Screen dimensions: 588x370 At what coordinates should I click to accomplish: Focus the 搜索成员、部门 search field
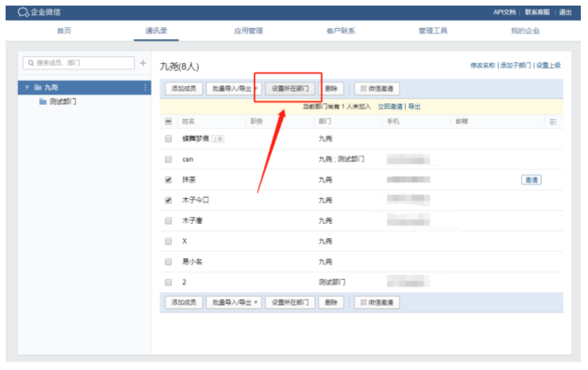click(79, 63)
